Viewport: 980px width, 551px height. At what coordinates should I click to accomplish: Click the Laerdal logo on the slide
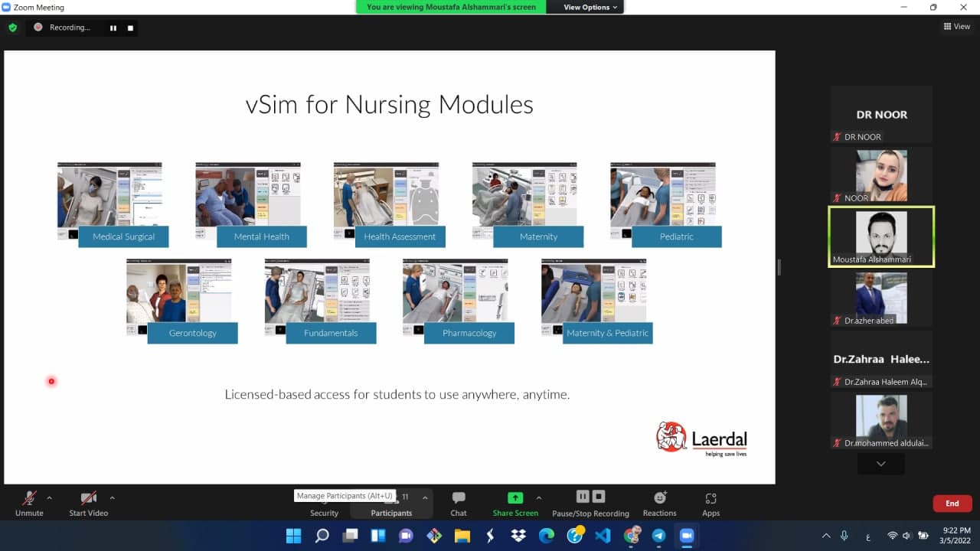click(701, 439)
